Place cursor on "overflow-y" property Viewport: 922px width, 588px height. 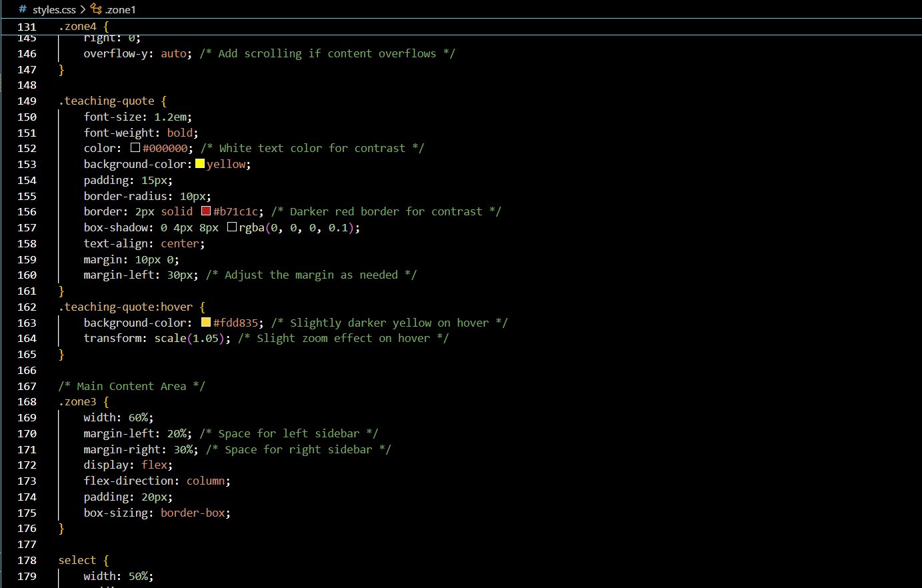tap(116, 53)
